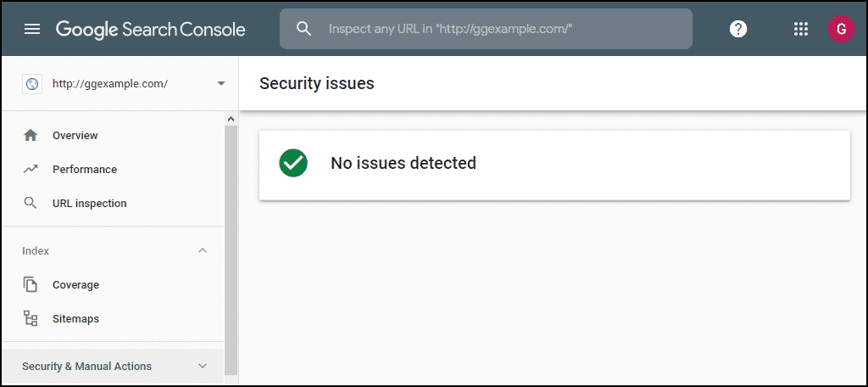Open the Google apps grid
Viewport: 868px width, 387px height.
click(x=800, y=29)
